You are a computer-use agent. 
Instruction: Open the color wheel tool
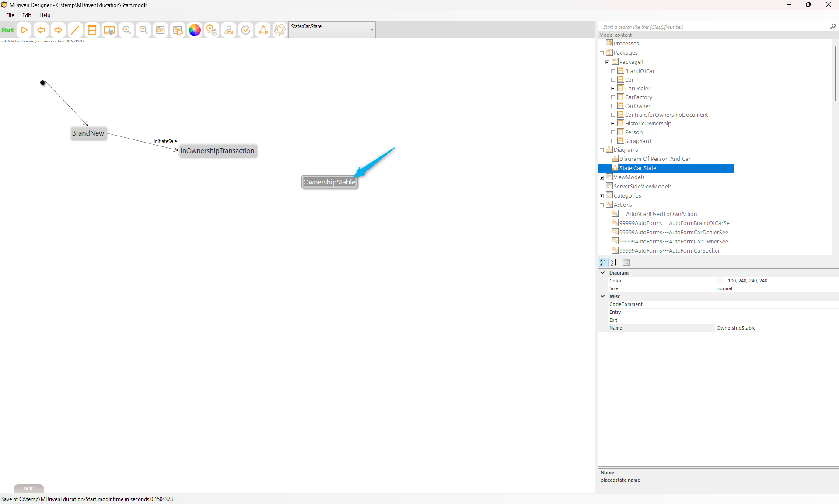[195, 30]
